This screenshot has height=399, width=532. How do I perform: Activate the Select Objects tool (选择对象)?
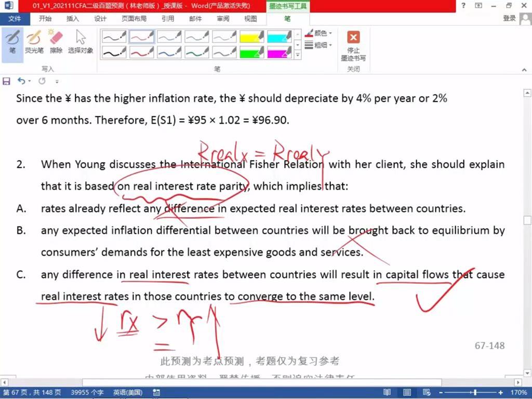tap(81, 43)
